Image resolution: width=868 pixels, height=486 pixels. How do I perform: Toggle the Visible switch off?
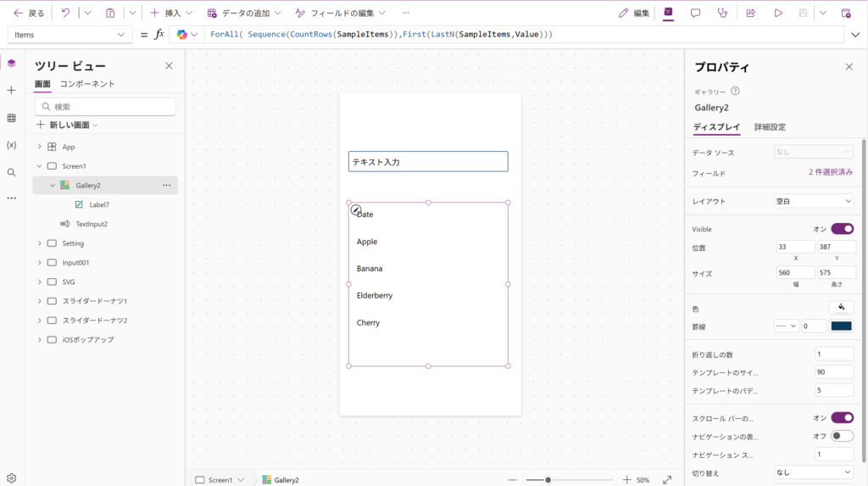(842, 229)
